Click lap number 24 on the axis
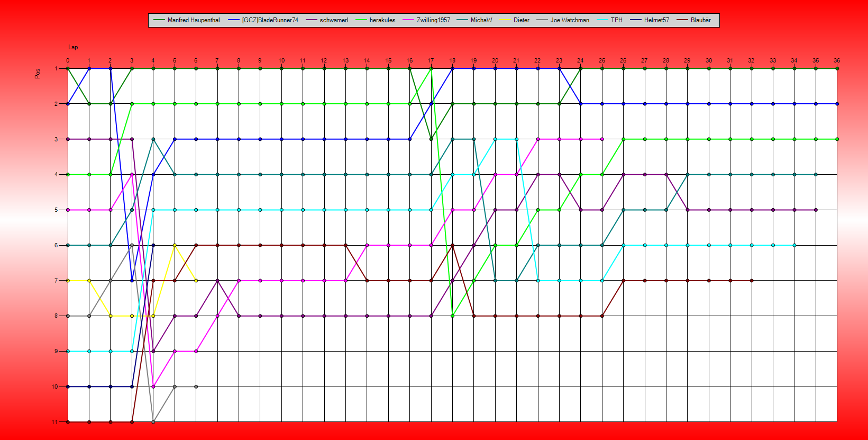Image resolution: width=868 pixels, height=440 pixels. pos(580,60)
